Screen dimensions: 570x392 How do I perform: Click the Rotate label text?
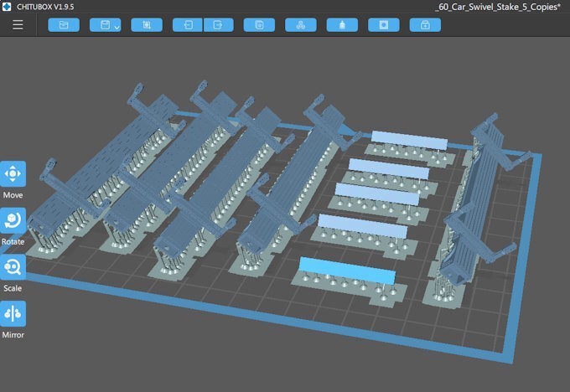click(13, 241)
